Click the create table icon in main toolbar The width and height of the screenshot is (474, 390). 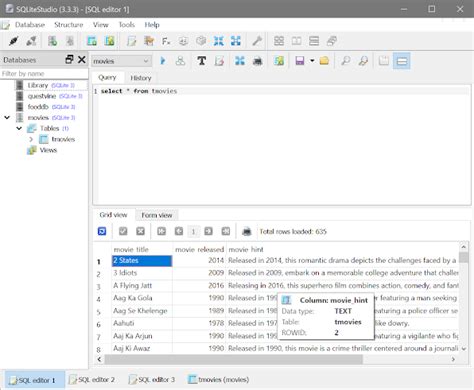click(x=92, y=41)
